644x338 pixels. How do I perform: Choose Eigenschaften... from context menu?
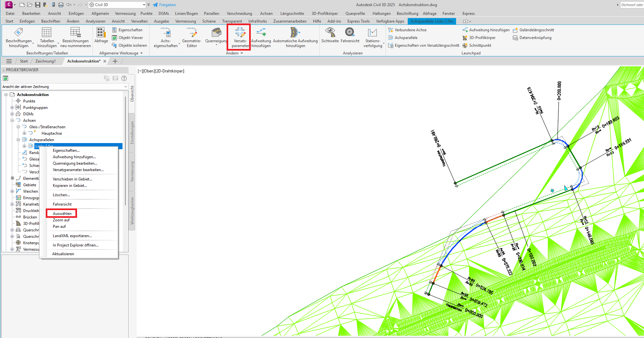click(x=66, y=150)
